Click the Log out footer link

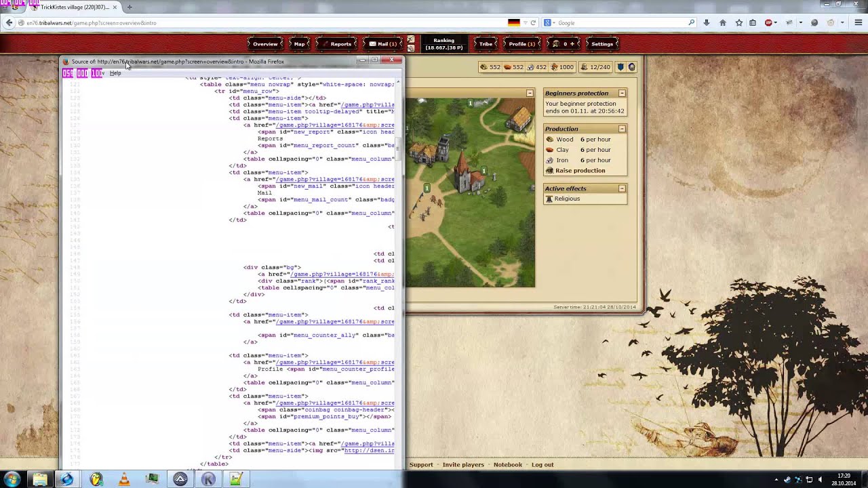tap(542, 465)
